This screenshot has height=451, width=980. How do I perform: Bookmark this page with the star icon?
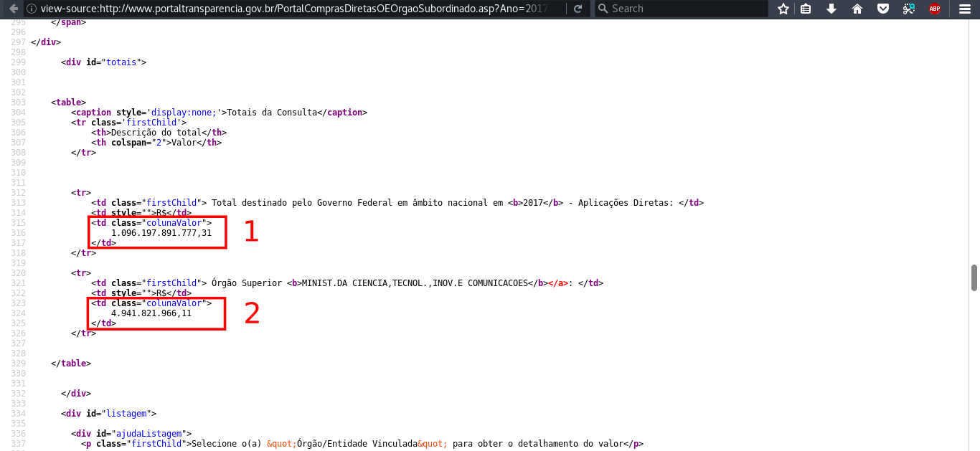click(x=783, y=9)
